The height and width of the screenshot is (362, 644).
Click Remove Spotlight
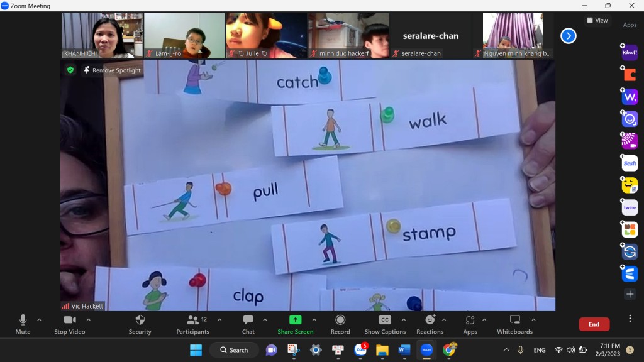click(x=112, y=70)
